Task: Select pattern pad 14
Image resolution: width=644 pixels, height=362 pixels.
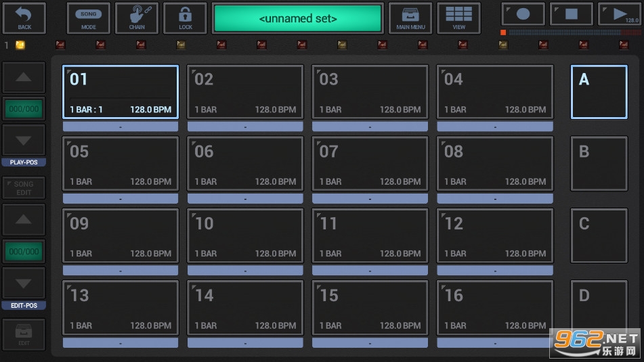Action: click(x=245, y=308)
